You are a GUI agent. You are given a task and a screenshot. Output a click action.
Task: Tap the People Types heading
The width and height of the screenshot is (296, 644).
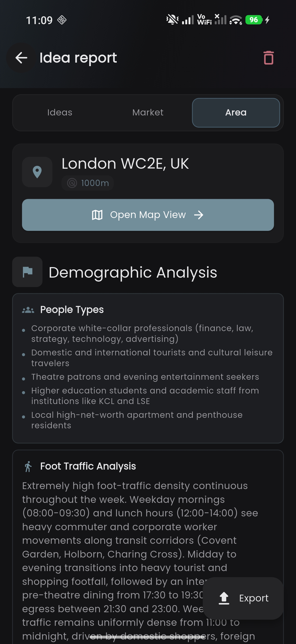[x=72, y=310]
